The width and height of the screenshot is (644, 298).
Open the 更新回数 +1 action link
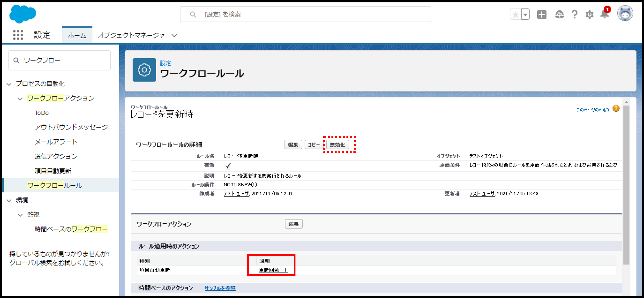273,270
